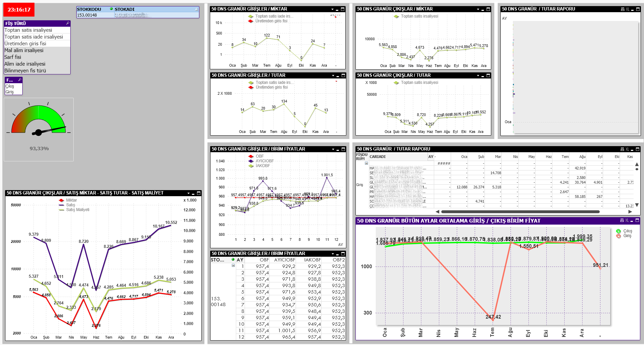This screenshot has height=345, width=644.
Task: Collapse the FİŞDURUM group in TUTAR RAPORU table
Action: click(366, 163)
